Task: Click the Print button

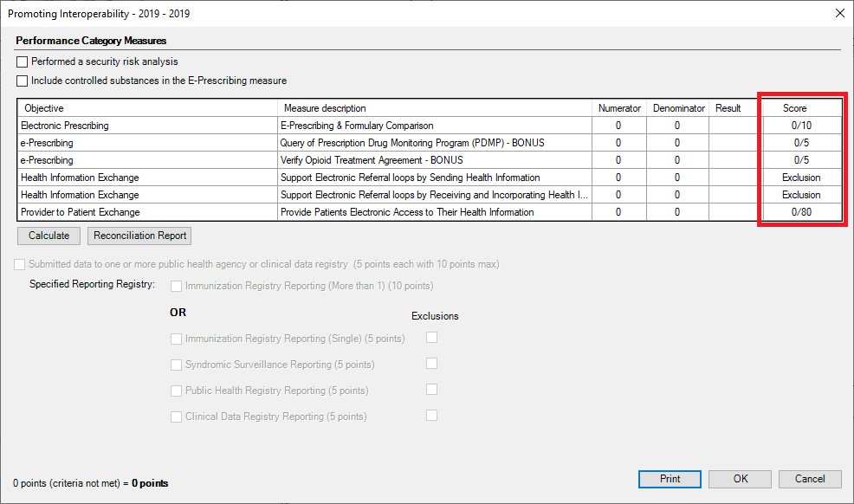Action: pos(670,479)
